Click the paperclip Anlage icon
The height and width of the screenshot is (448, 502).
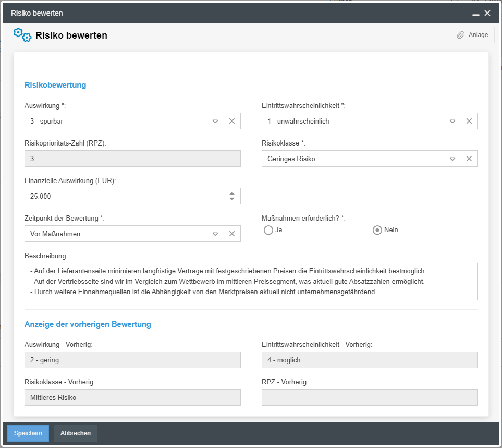coord(460,35)
